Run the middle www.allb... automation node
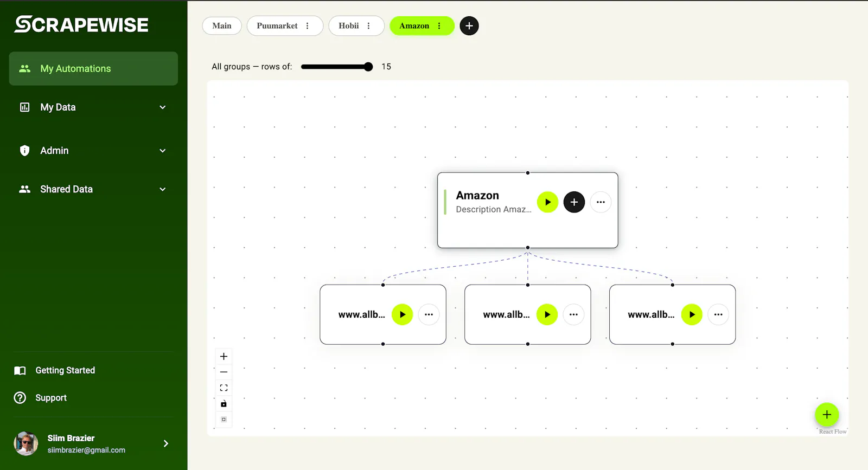 547,314
